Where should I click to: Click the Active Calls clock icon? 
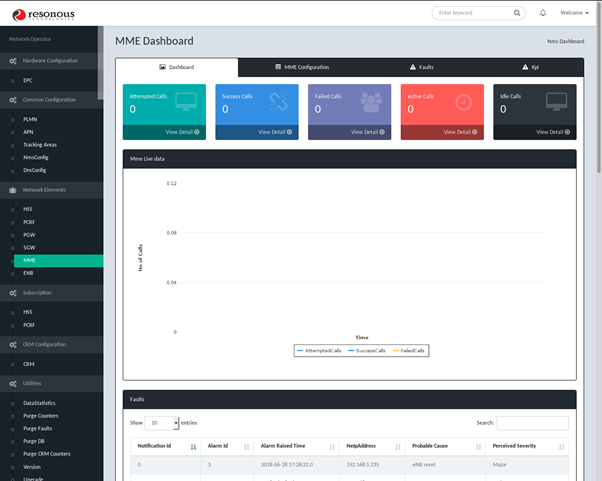pyautogui.click(x=463, y=103)
